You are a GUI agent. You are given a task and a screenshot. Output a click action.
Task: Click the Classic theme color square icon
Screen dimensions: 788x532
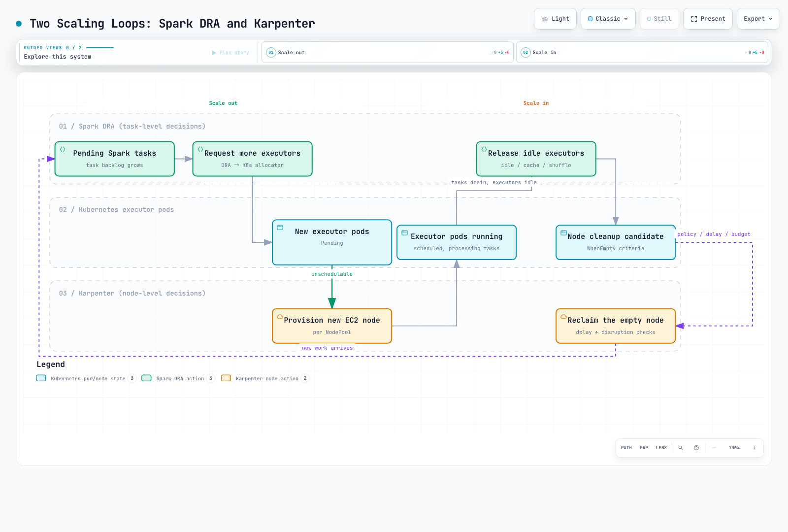[590, 19]
